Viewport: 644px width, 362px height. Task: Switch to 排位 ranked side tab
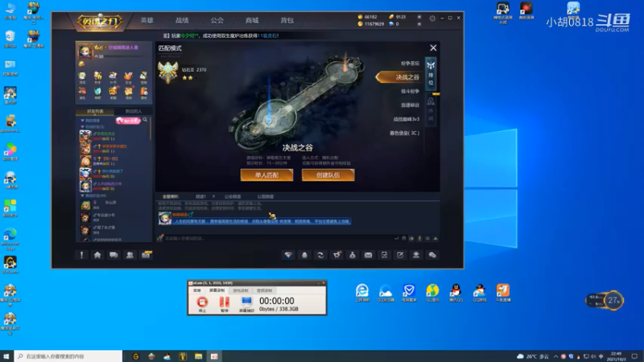pos(431,74)
